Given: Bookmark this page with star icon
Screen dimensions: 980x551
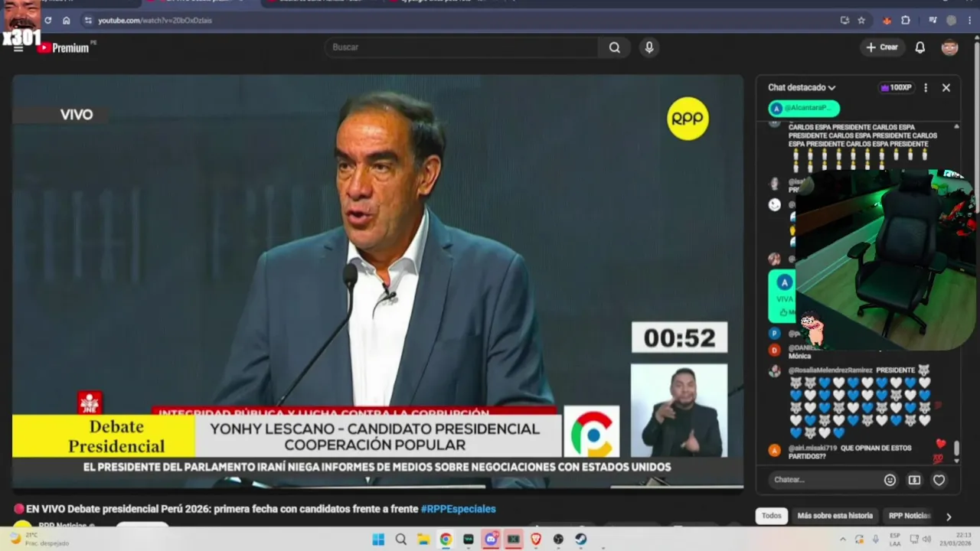Looking at the screenshot, I should click(861, 21).
